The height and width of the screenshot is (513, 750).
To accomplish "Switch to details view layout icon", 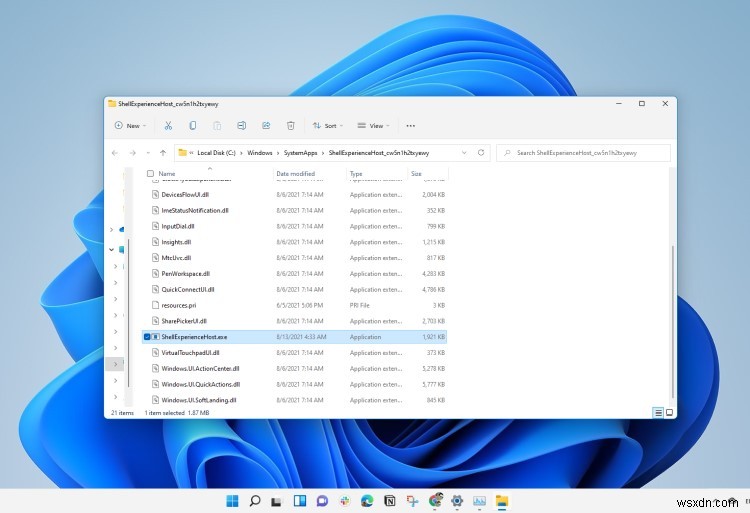I will (658, 413).
